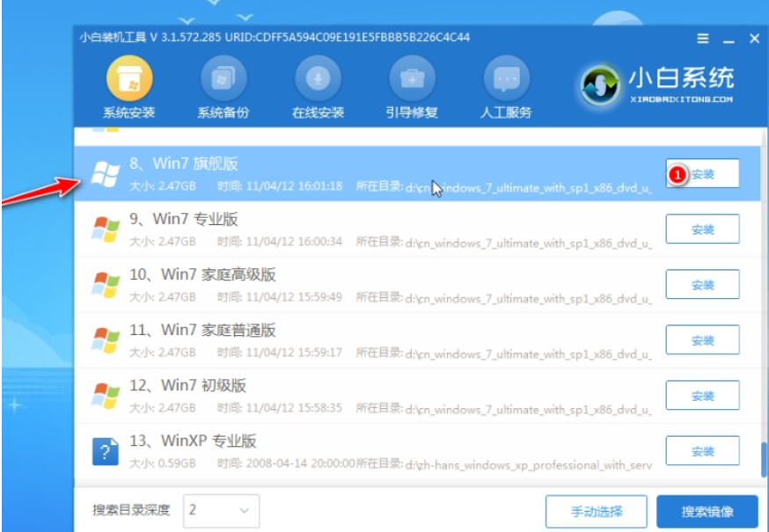
Task: Click the 小白系统 logo icon
Action: (x=600, y=86)
